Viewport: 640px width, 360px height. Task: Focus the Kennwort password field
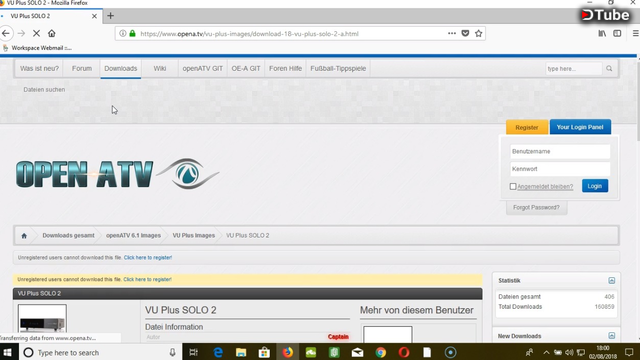pyautogui.click(x=560, y=169)
